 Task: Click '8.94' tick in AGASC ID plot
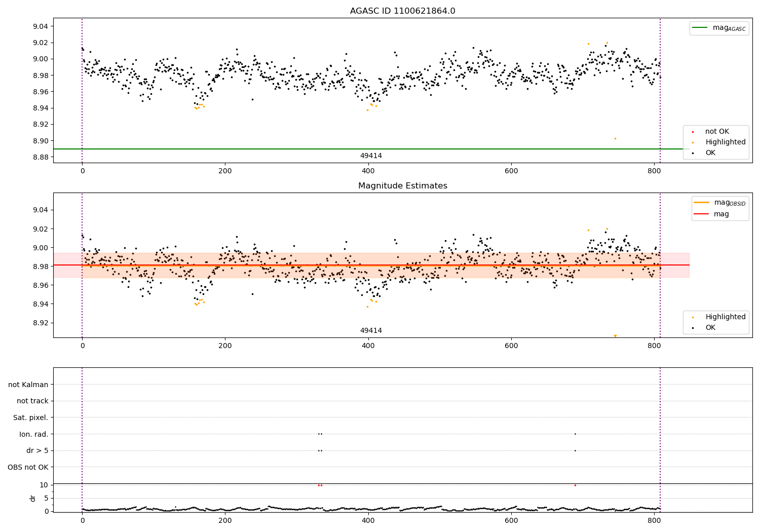point(41,108)
